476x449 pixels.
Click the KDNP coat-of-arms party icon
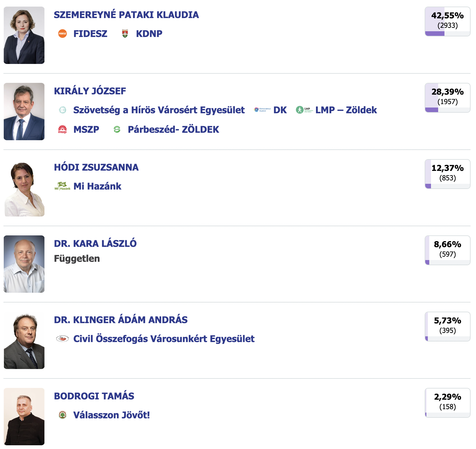pyautogui.click(x=125, y=34)
